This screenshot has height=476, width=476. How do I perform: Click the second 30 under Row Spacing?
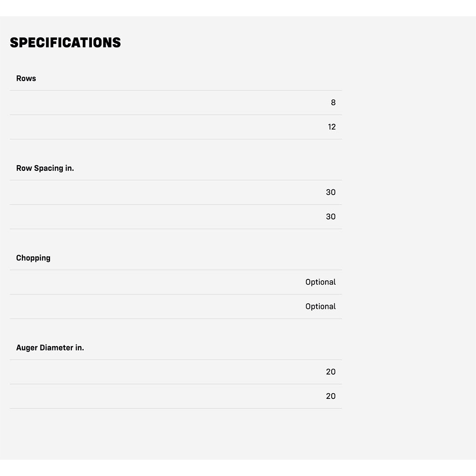tap(331, 217)
